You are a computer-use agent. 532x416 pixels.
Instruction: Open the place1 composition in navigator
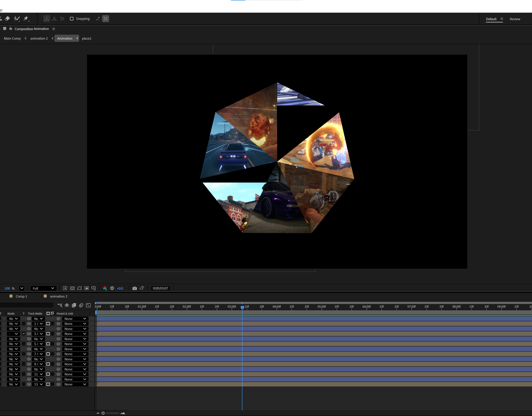(87, 38)
